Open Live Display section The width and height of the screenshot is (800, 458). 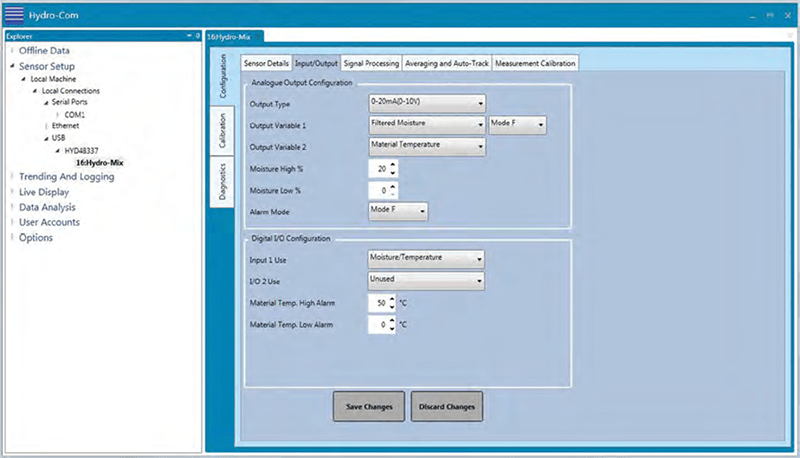44,192
